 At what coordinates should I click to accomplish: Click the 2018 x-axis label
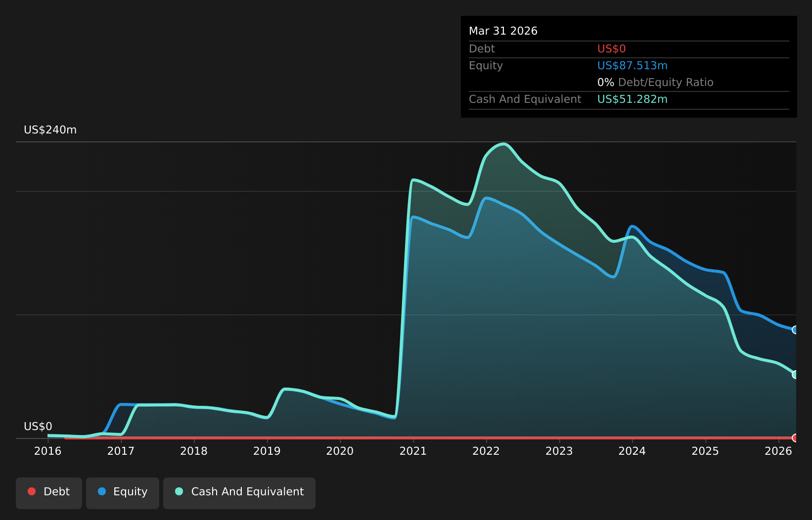[x=194, y=451]
